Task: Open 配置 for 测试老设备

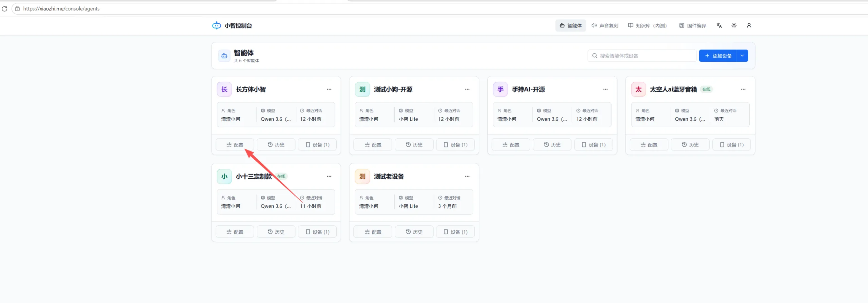Action: [373, 232]
